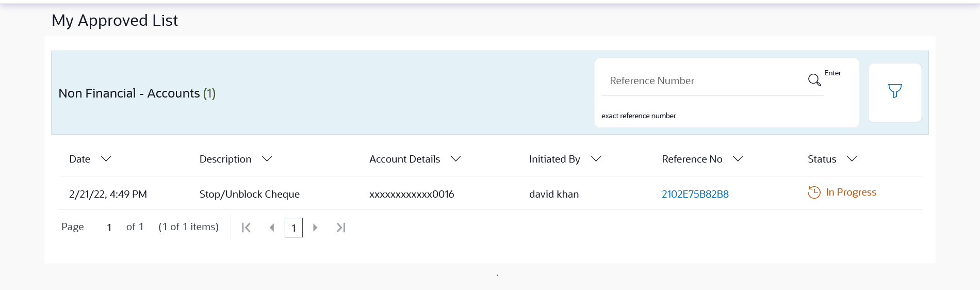The width and height of the screenshot is (980, 290).
Task: Click the In Progress clock icon
Action: point(814,192)
